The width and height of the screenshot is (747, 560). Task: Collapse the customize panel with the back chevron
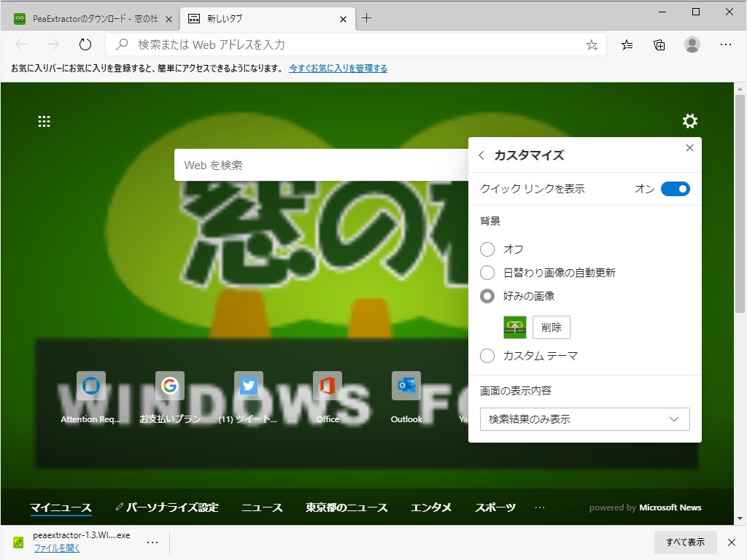tap(481, 155)
